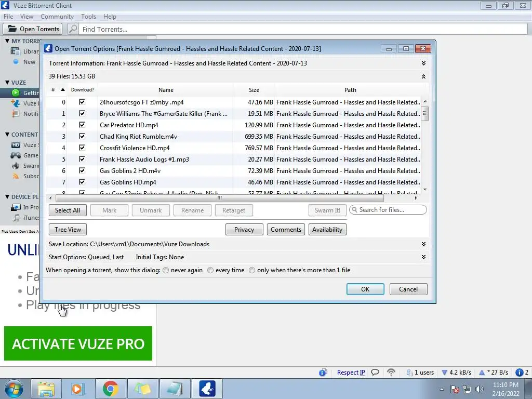532x399 pixels.
Task: Uncheck download for Gas Goblins HD.mp4
Action: tap(82, 182)
